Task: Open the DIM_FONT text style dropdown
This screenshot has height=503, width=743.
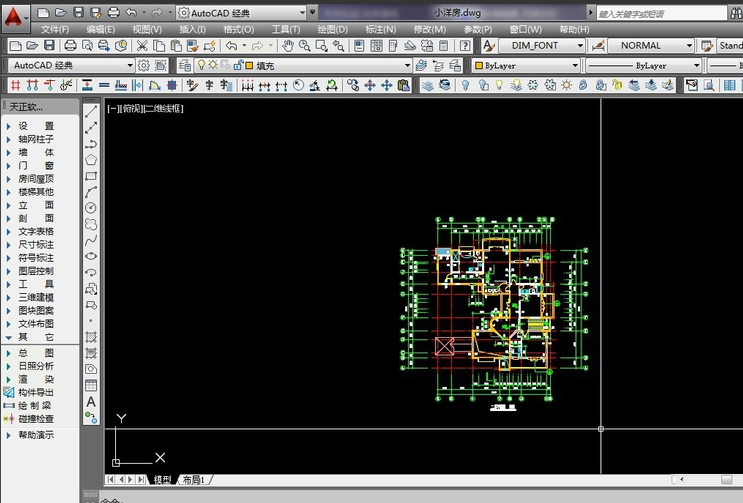Action: [542, 46]
